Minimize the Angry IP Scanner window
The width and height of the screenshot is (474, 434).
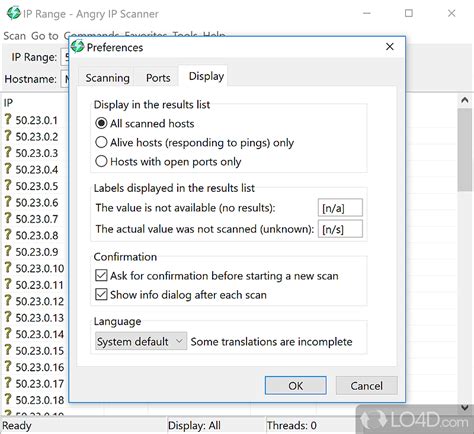[x=367, y=13]
